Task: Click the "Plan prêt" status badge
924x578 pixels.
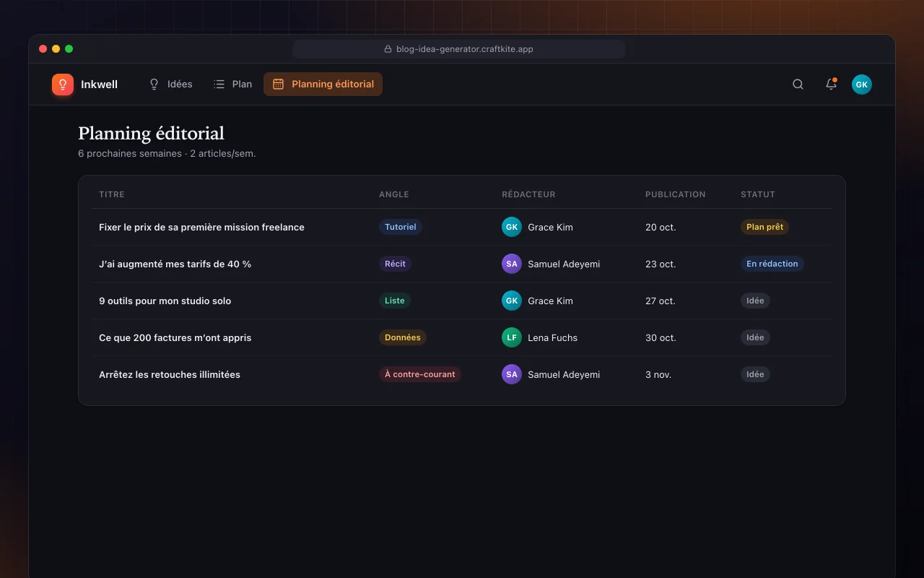Action: coord(764,227)
